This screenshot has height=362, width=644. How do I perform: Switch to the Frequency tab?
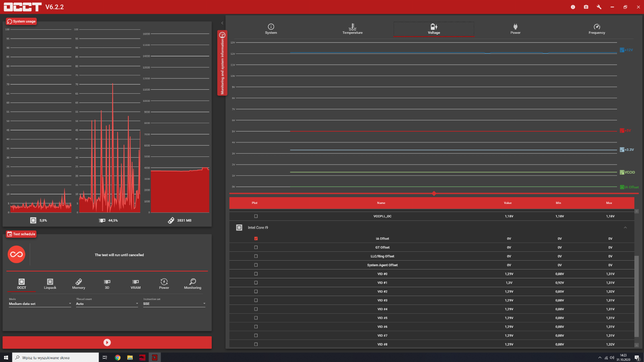pyautogui.click(x=597, y=29)
